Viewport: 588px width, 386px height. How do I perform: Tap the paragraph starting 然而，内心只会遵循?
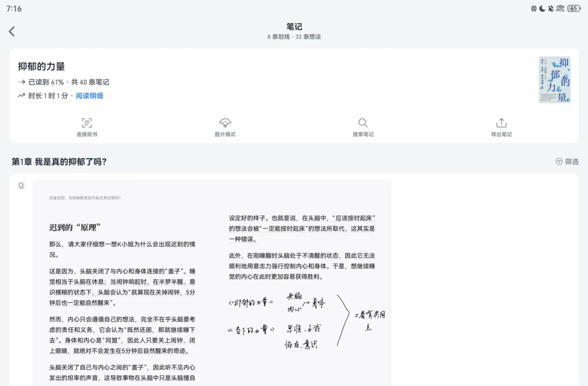coord(122,335)
